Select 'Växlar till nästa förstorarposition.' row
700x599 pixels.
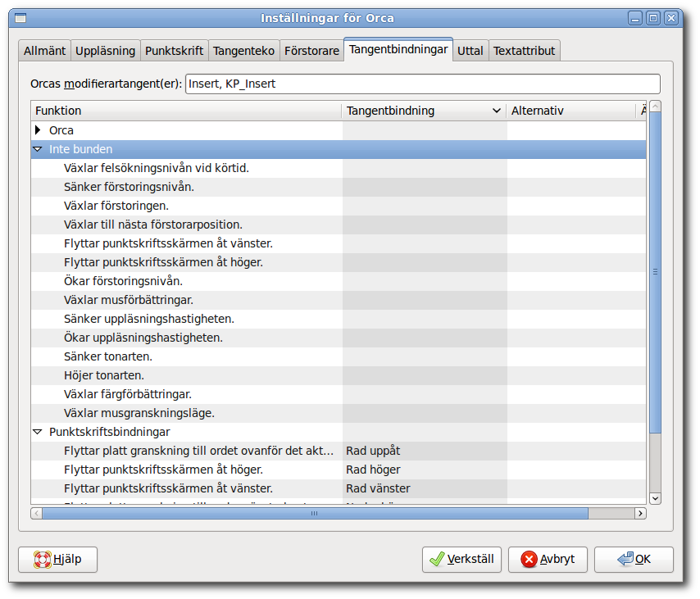click(x=339, y=225)
